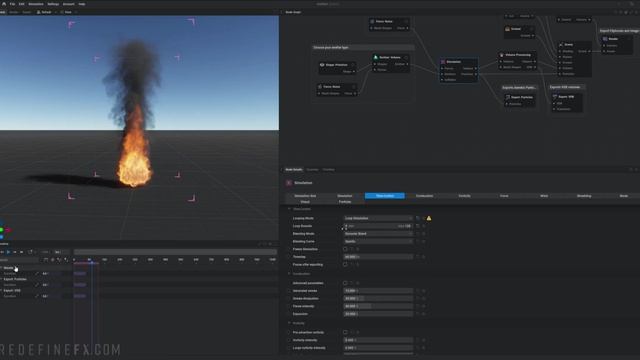Toggle the Pause Simulation checkbox

(345, 249)
